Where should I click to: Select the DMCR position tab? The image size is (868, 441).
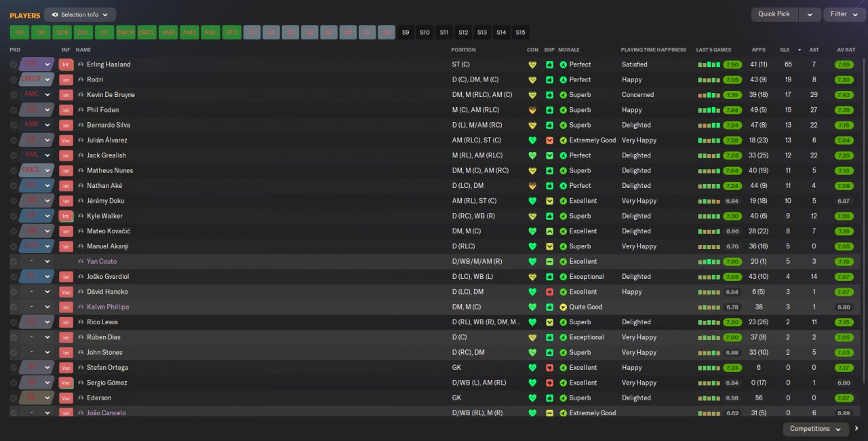coord(125,32)
